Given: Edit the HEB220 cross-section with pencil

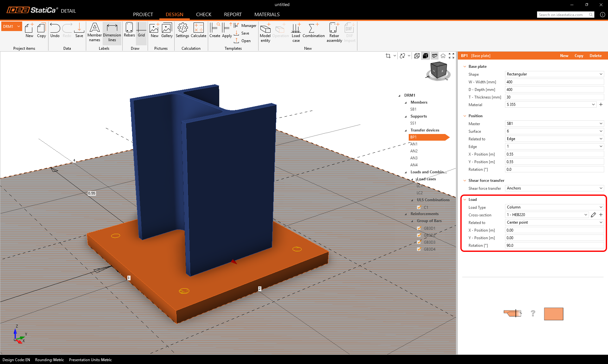Looking at the screenshot, I should pos(593,215).
